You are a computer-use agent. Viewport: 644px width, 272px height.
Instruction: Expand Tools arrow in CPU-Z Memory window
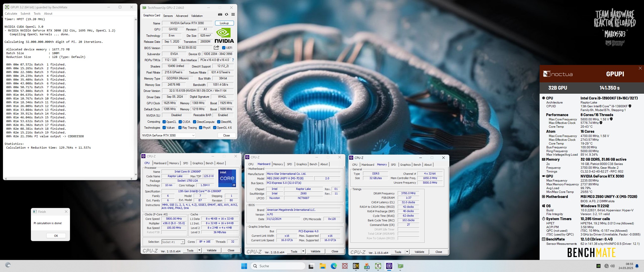tap(407, 252)
